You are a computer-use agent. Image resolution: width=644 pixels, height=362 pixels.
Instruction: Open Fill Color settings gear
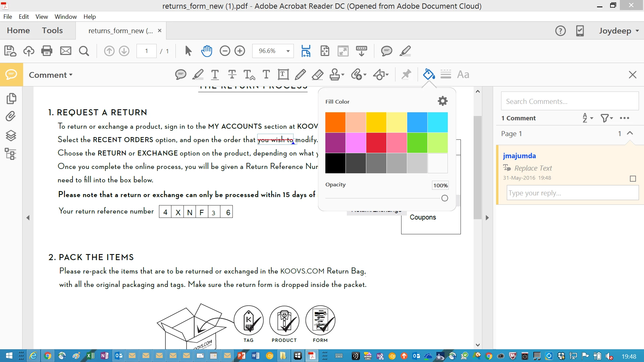pyautogui.click(x=442, y=101)
